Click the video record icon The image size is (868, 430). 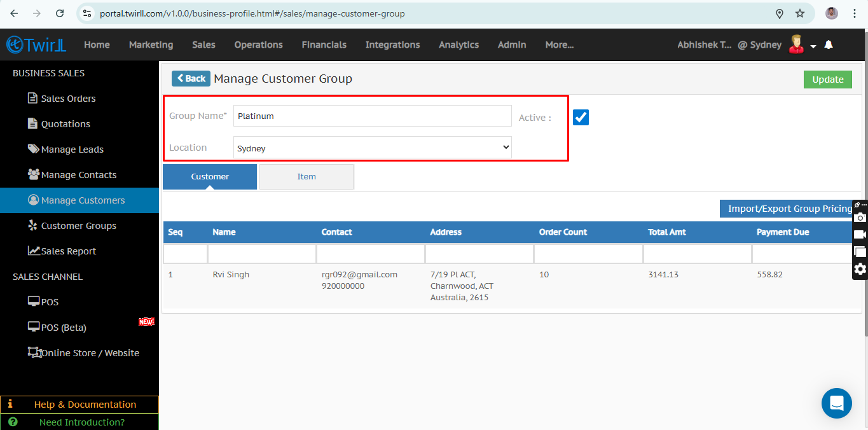point(860,235)
